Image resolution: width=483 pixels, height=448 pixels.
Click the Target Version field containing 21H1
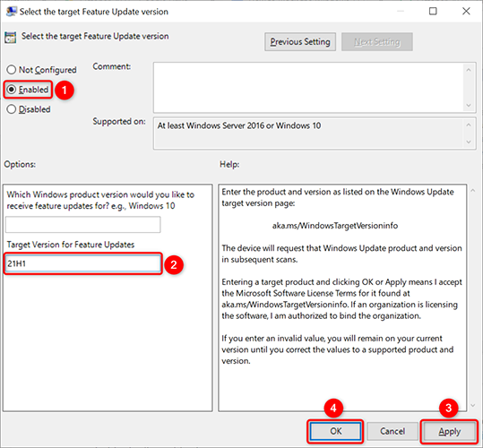point(82,263)
